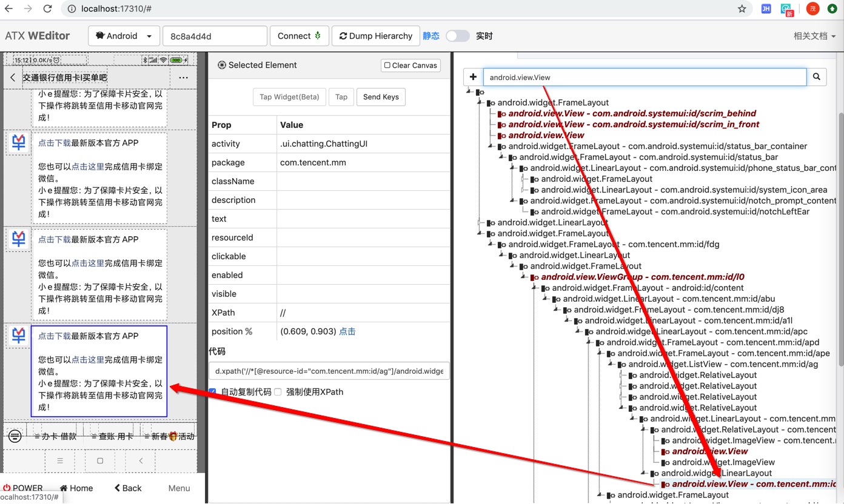Toggle the 静态/实时 mode switch
Viewport: 844px width, 504px height.
[458, 36]
